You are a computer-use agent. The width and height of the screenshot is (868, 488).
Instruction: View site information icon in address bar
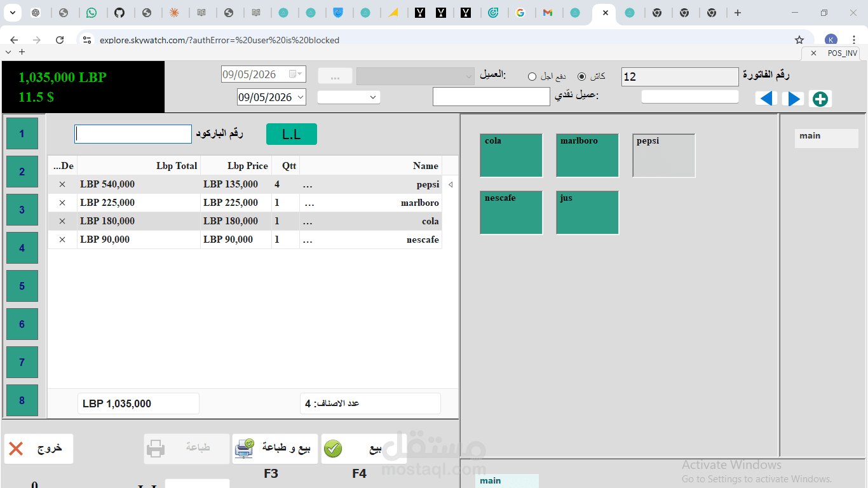[88, 40]
